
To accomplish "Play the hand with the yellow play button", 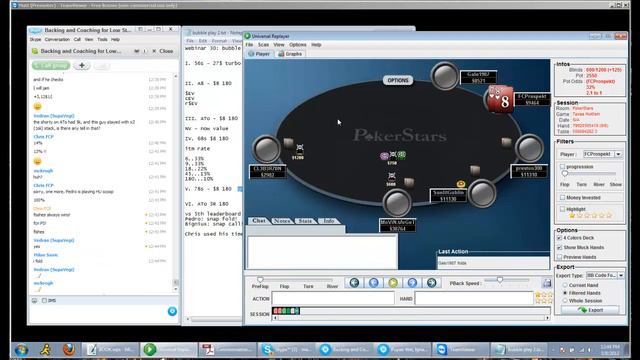I will pos(393,282).
